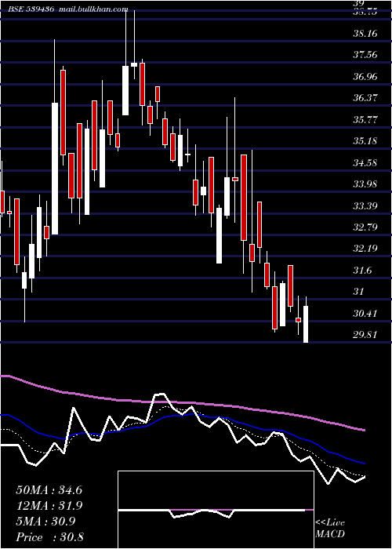This screenshot has height=549, width=392.
Task: Select the 35.77 price axis label
Action: 365,119
